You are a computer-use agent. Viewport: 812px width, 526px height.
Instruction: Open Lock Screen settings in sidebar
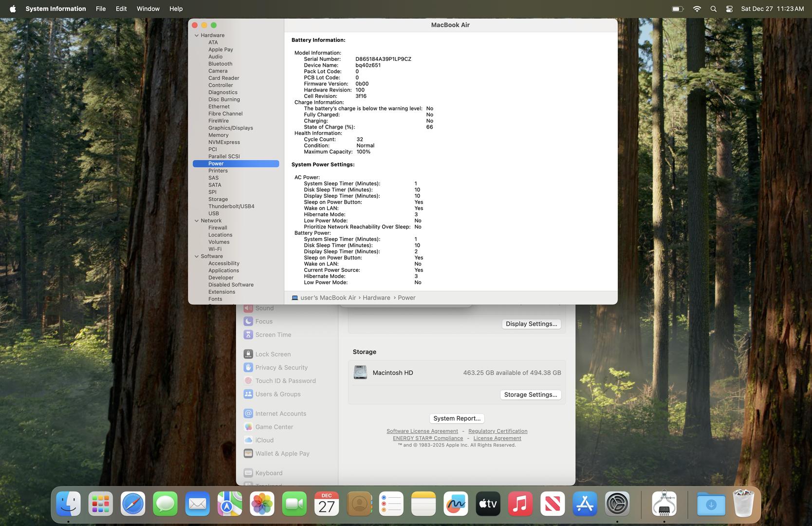(273, 355)
